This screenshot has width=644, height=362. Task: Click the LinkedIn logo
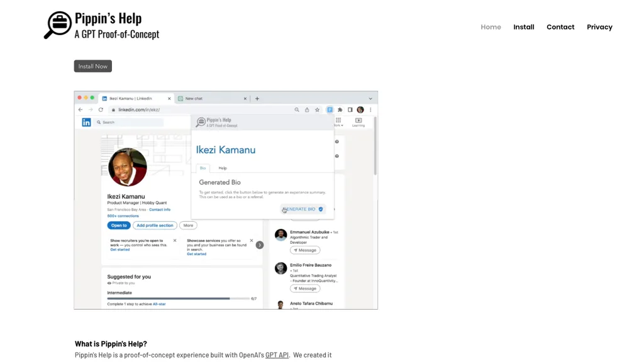[86, 123]
